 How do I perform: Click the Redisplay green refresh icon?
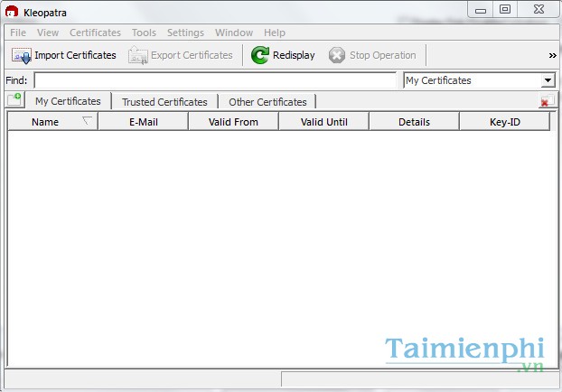260,55
